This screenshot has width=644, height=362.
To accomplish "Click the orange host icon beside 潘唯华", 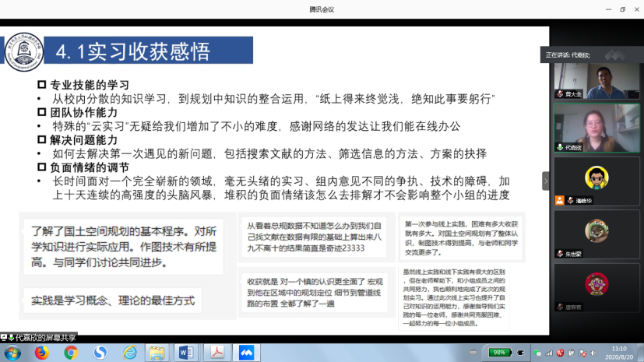I will [559, 201].
